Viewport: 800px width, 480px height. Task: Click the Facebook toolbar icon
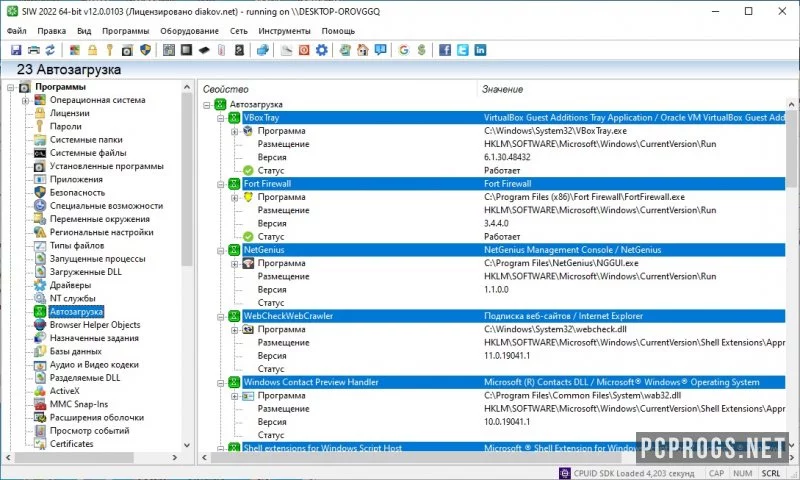[x=445, y=50]
